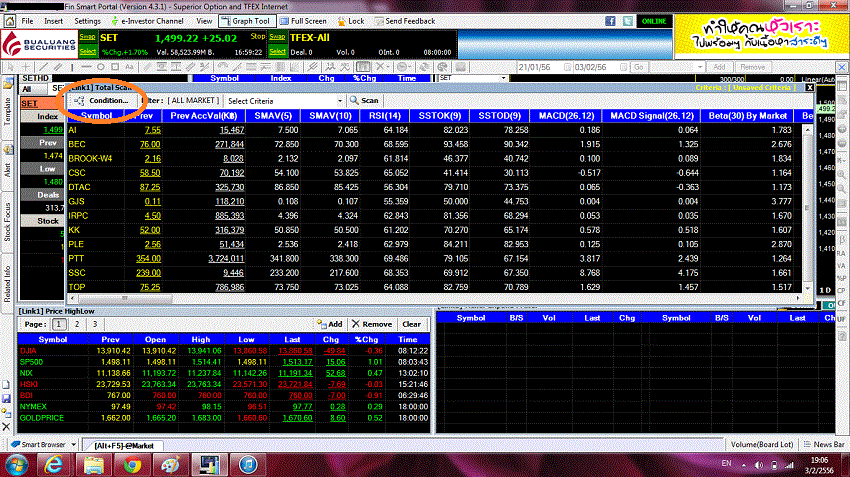This screenshot has width=850, height=477.
Task: Click DTAC previous price 87.25
Action: [x=150, y=187]
